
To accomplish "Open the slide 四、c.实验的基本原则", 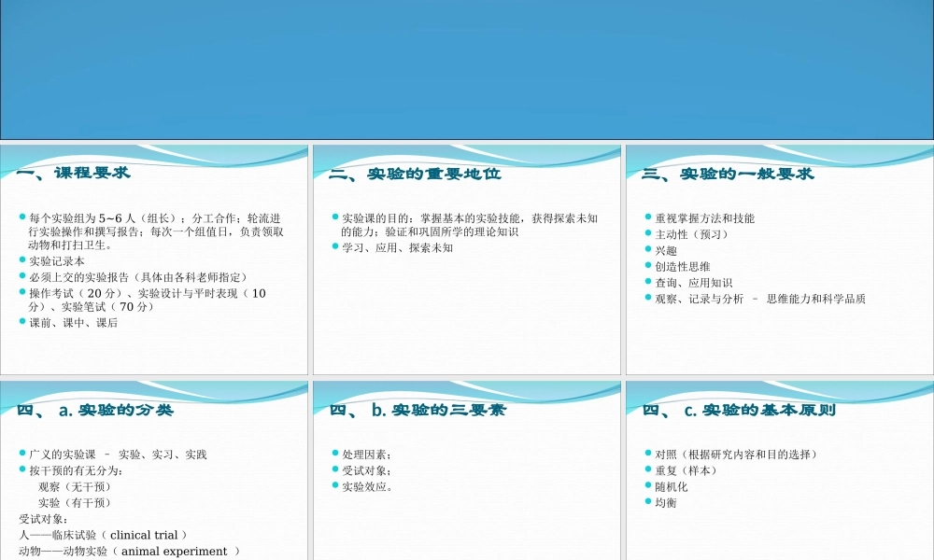I will tap(780, 467).
